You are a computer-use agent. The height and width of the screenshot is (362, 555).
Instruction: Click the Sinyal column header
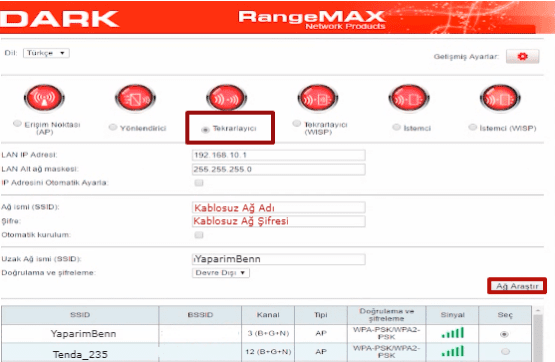tap(452, 315)
